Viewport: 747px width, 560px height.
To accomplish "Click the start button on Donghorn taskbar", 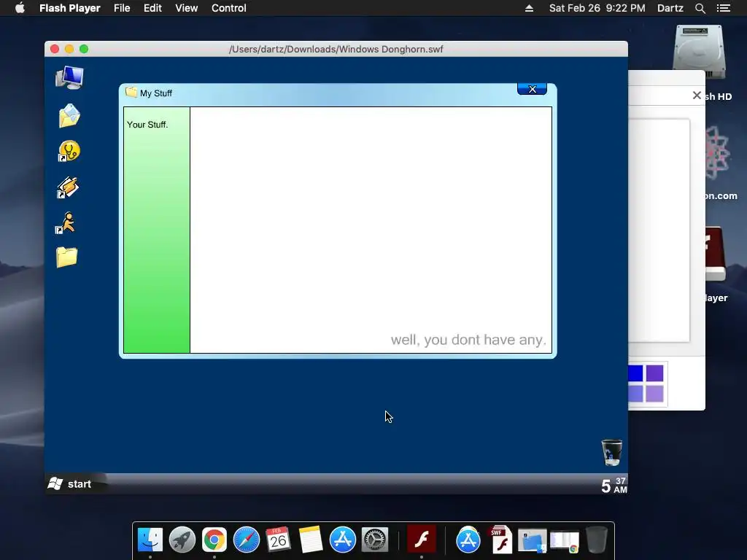I will [x=70, y=484].
